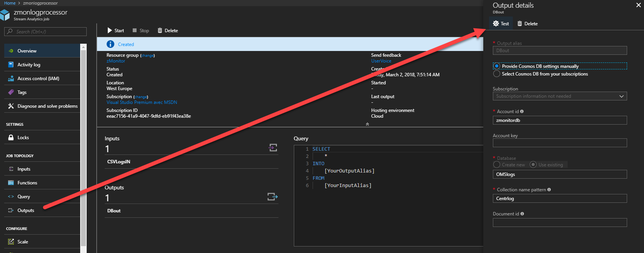The image size is (644, 253).
Task: Select Provide Cosmos DB settings manually
Action: tap(497, 66)
